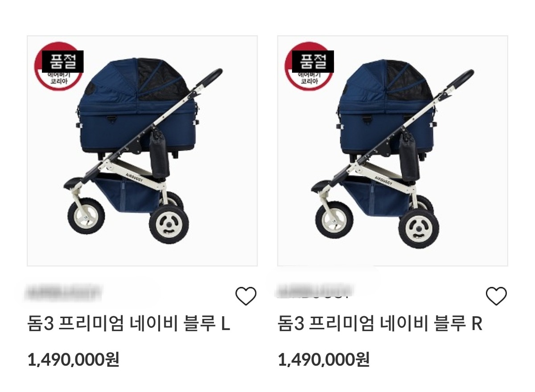This screenshot has width=535, height=392.
Task: Open the 돔3 프리미엄 네이비 블루 R title link
Action: coord(380,324)
